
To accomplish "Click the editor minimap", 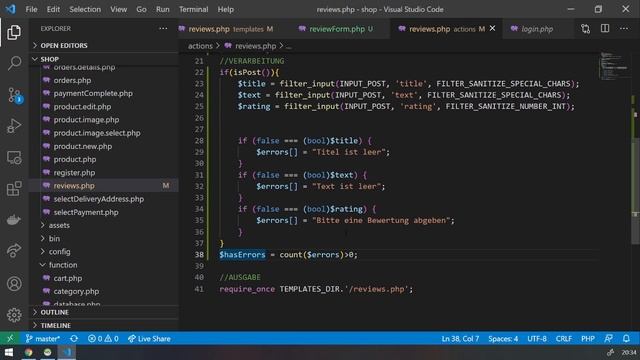I will pyautogui.click(x=614, y=65).
